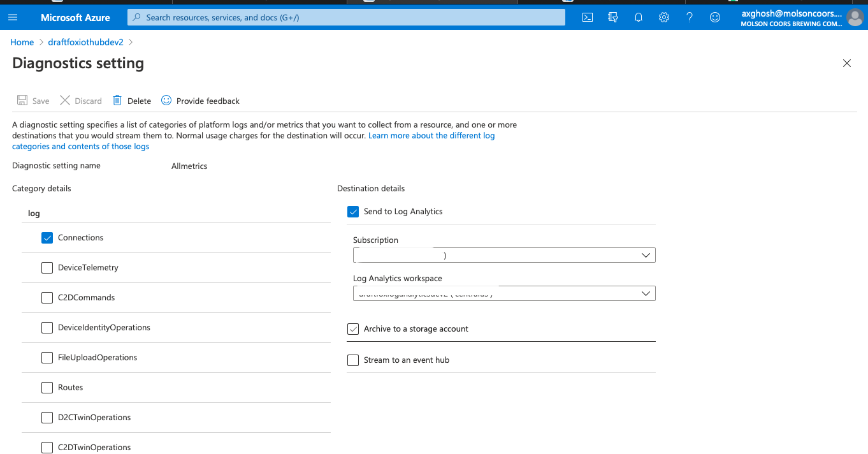Viewport: 868px width, 454px height.
Task: Check the D2CTwinOperations box
Action: coord(47,418)
